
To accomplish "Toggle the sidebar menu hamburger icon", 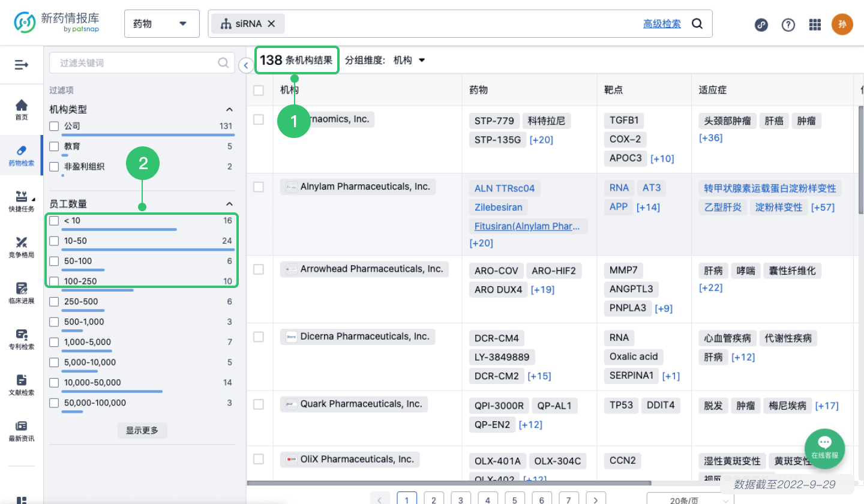I will tap(22, 64).
